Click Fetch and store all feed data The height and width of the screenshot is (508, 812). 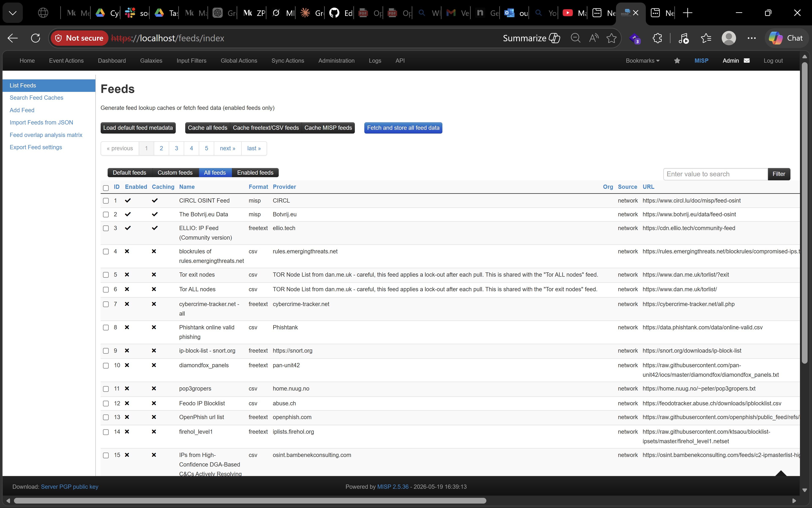point(403,128)
